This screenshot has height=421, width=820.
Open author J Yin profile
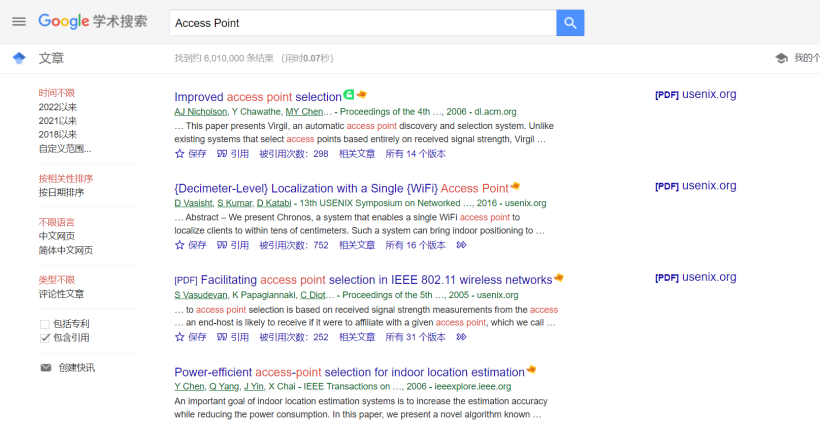click(254, 386)
